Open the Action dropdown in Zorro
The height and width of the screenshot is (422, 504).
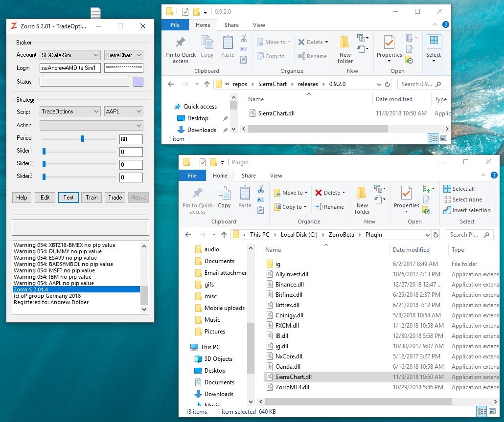pyautogui.click(x=92, y=125)
